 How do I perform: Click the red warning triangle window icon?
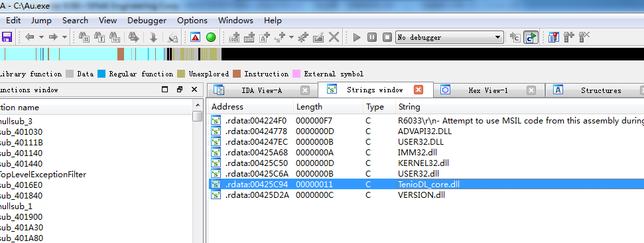pyautogui.click(x=195, y=37)
